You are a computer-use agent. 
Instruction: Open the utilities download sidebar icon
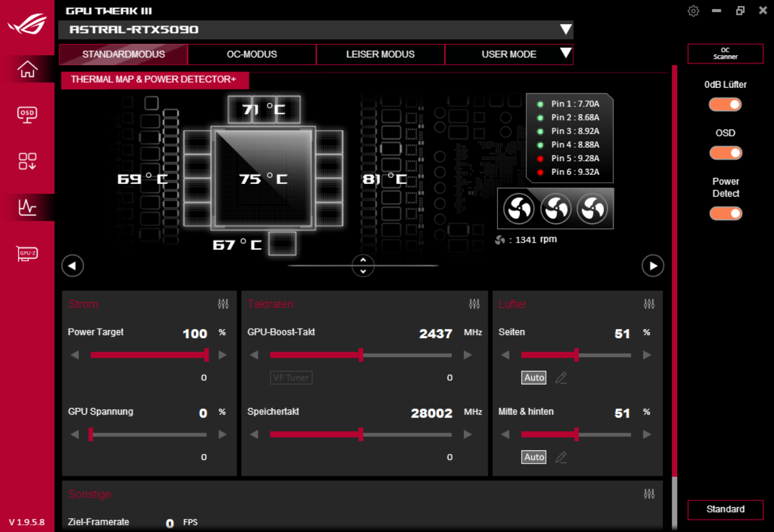pos(27,161)
